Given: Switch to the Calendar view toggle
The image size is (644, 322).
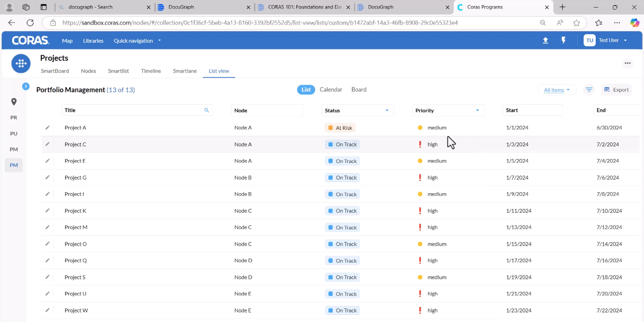Looking at the screenshot, I should point(331,90).
